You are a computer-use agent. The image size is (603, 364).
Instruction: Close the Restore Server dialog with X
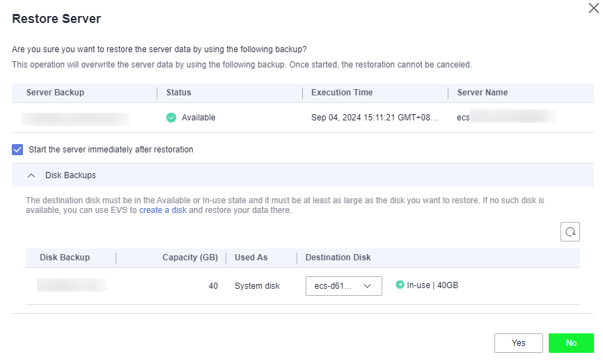click(593, 9)
